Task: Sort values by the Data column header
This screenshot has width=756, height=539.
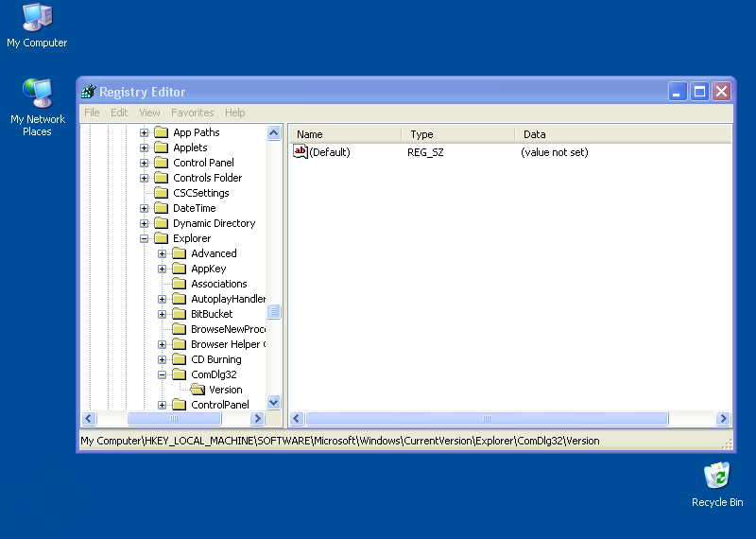Action: (x=624, y=134)
